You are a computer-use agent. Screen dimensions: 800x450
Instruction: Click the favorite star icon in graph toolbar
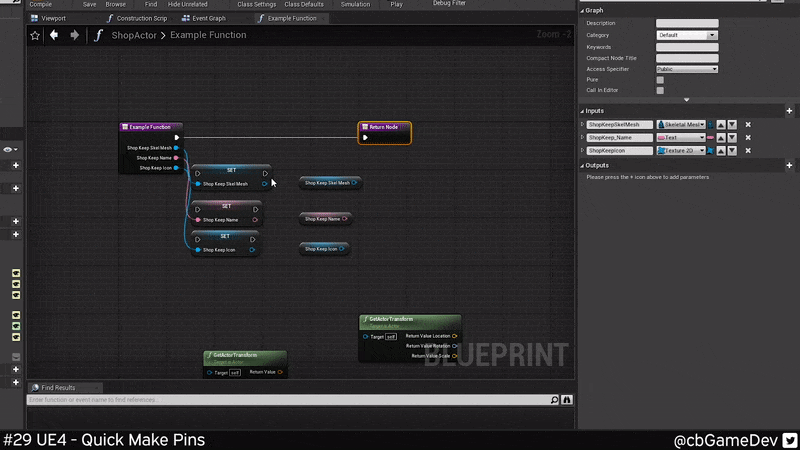[x=35, y=35]
